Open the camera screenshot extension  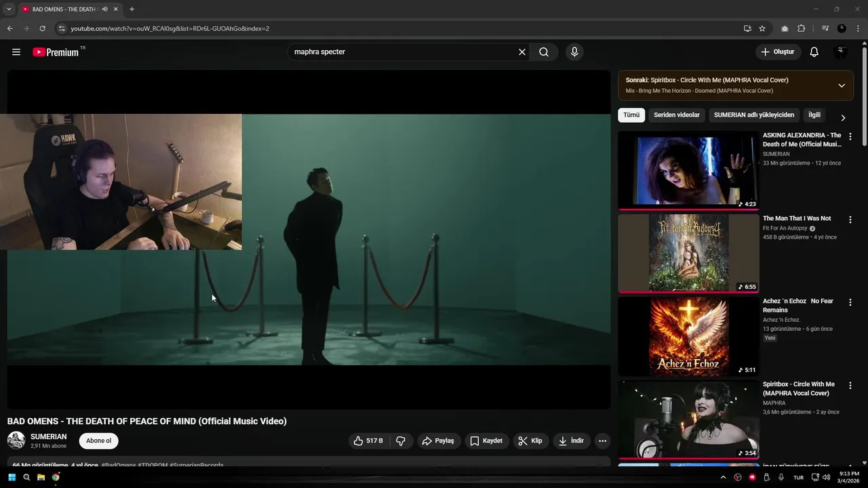(x=785, y=28)
